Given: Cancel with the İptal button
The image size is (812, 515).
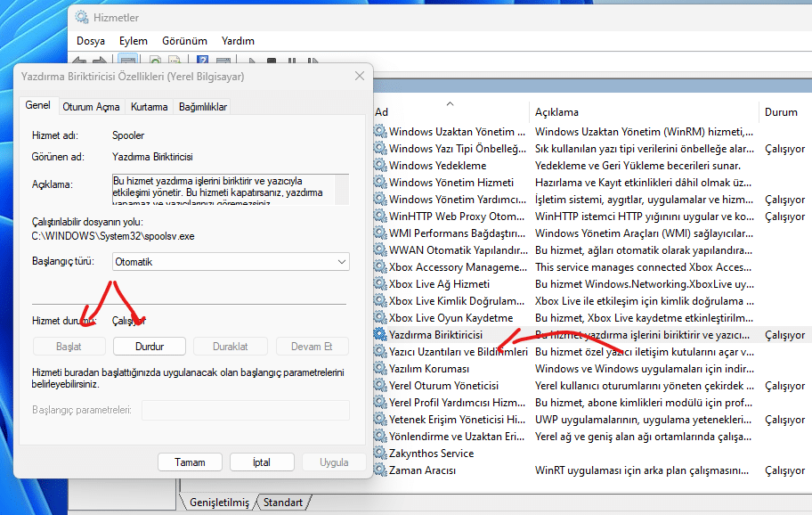Looking at the screenshot, I should [x=262, y=462].
